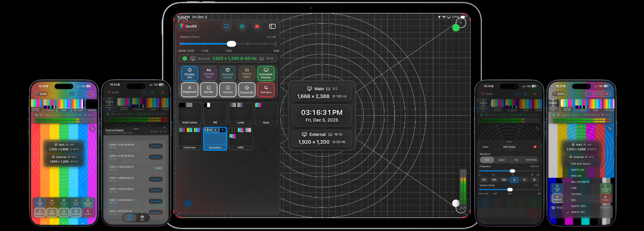Toggle the red Corners overlay on iPad
The height and width of the screenshot is (231, 644).
coord(266,89)
